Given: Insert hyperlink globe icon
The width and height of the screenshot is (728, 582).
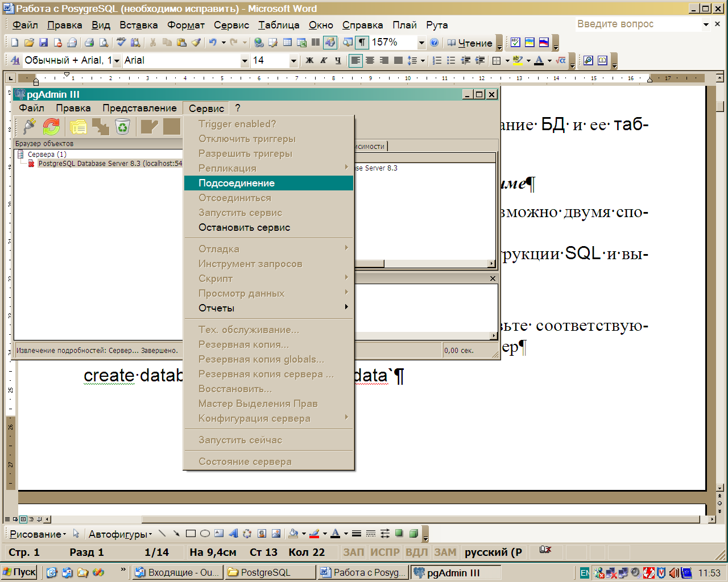Looking at the screenshot, I should click(259, 43).
